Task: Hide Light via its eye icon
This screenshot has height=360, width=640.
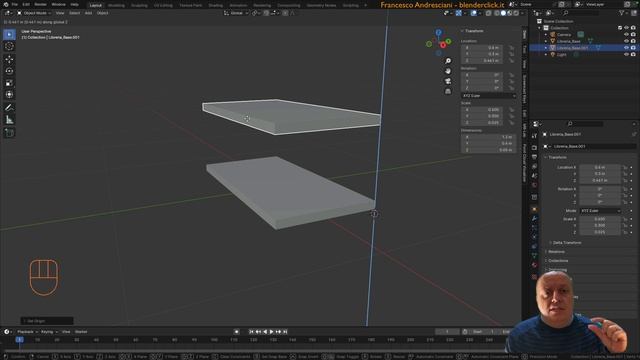Action: pyautogui.click(x=627, y=54)
